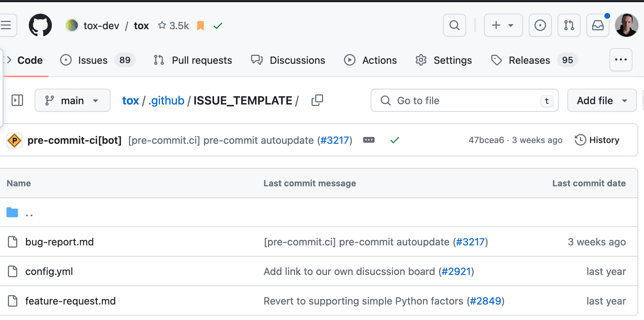
Task: Open the main branch dropdown
Action: 72,100
